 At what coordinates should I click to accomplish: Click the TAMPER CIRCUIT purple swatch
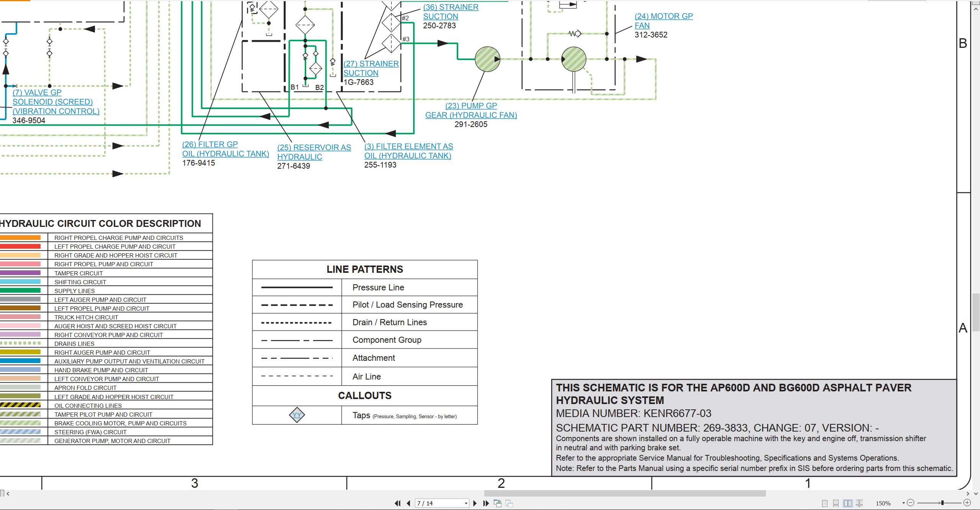(x=20, y=273)
